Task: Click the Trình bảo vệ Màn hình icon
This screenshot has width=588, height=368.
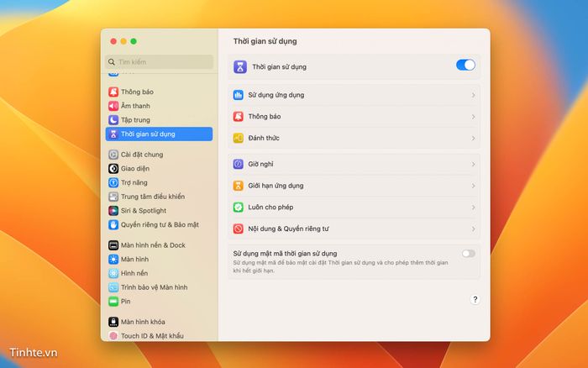Action: click(x=113, y=287)
